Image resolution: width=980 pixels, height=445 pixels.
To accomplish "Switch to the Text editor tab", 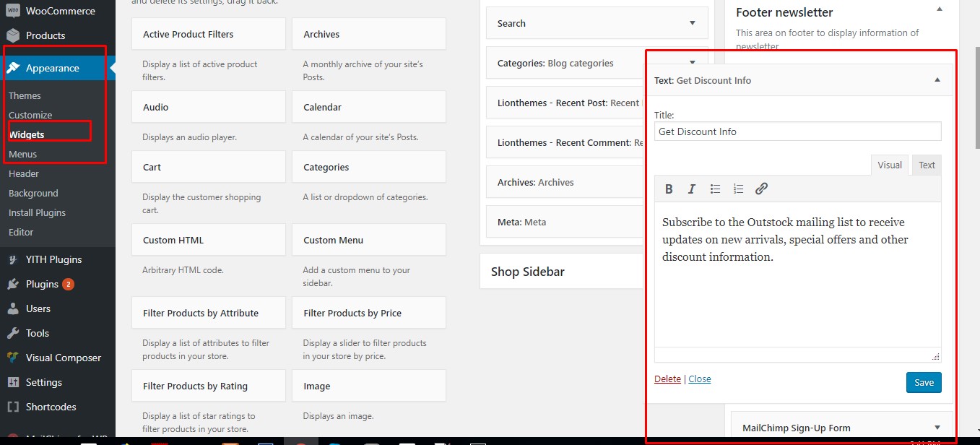I will 927,165.
